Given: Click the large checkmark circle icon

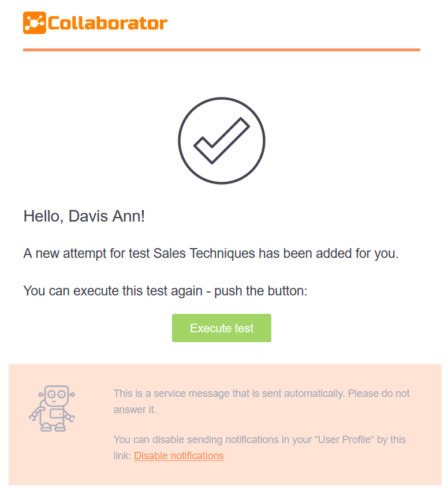Looking at the screenshot, I should pos(222,141).
